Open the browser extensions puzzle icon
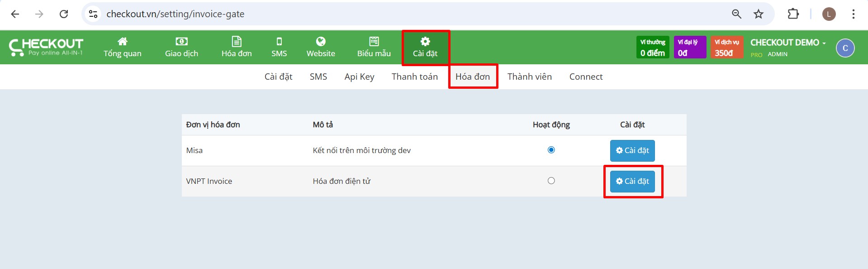 click(x=793, y=14)
